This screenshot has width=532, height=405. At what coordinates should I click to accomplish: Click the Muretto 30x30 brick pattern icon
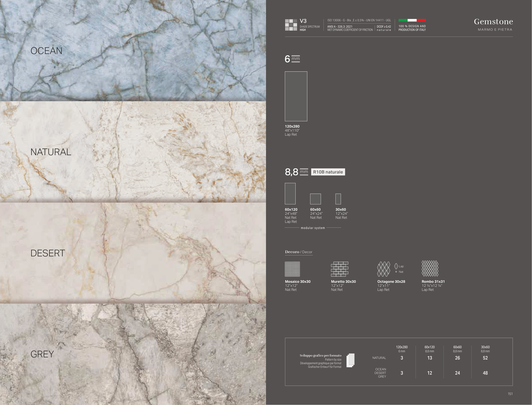(x=339, y=269)
